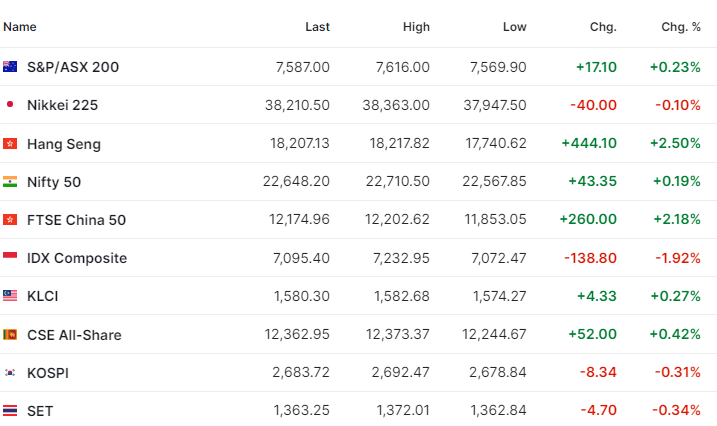Sort by the Chg. column header
The height and width of the screenshot is (426, 717).
(x=603, y=27)
